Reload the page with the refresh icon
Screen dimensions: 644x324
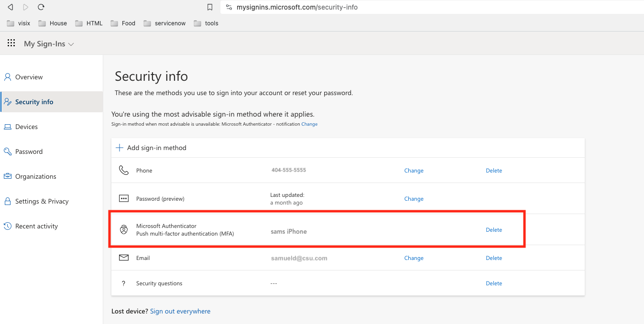coord(41,7)
